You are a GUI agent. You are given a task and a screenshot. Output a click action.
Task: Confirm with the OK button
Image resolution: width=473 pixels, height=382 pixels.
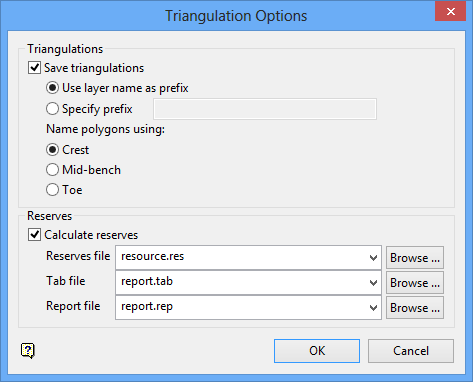(317, 351)
